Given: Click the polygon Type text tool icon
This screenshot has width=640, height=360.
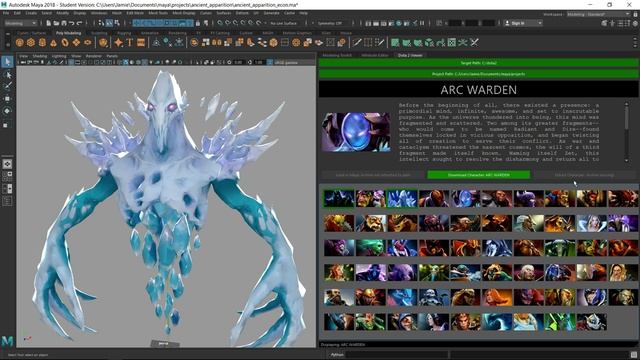Looking at the screenshot, I should coord(130,42).
